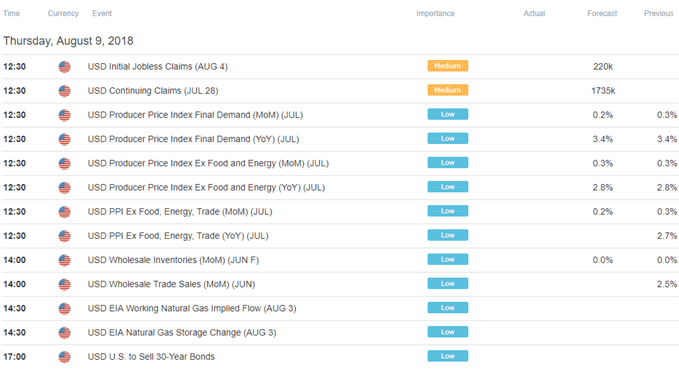Open Producer Price Index Ex Food and Energy (MoM)
Viewport: 679px width, 371px height.
point(208,164)
